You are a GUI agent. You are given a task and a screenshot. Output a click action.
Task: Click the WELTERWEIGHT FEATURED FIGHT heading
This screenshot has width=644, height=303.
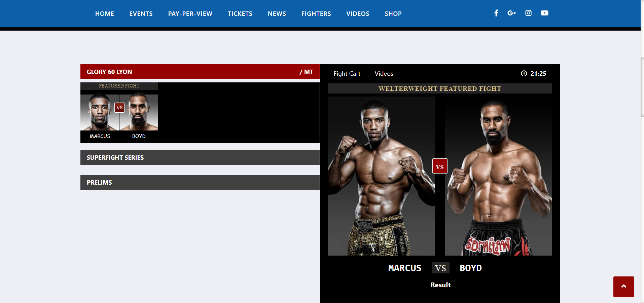[x=440, y=88]
